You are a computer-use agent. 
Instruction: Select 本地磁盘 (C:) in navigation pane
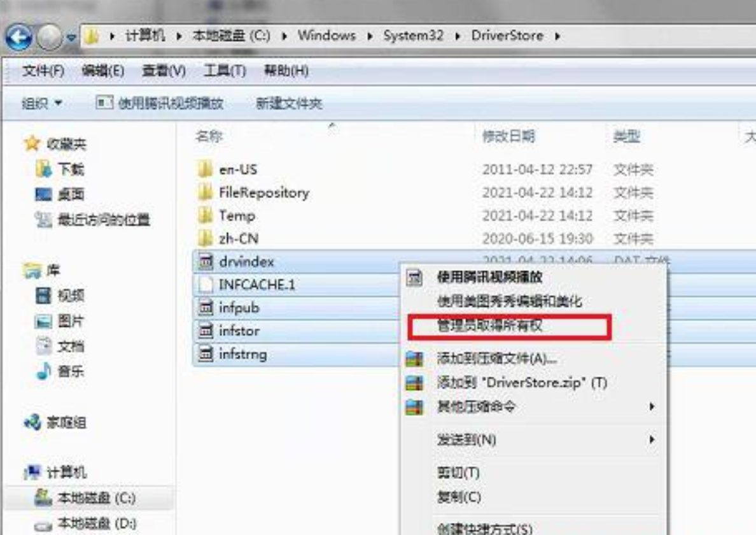[x=87, y=497]
